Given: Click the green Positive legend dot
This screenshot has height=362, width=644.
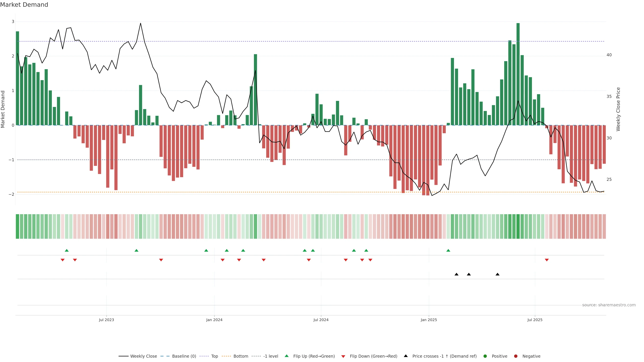Looking at the screenshot, I should tap(485, 356).
